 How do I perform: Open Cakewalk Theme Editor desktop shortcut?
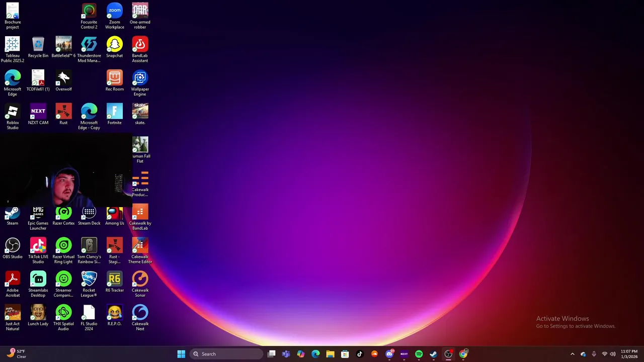(x=140, y=250)
